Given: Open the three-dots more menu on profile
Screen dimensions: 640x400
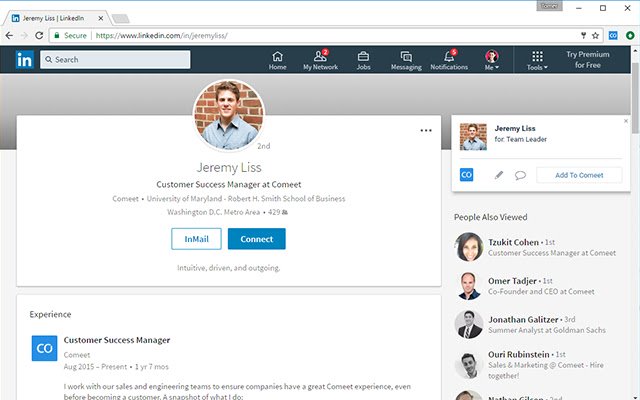Looking at the screenshot, I should [426, 131].
